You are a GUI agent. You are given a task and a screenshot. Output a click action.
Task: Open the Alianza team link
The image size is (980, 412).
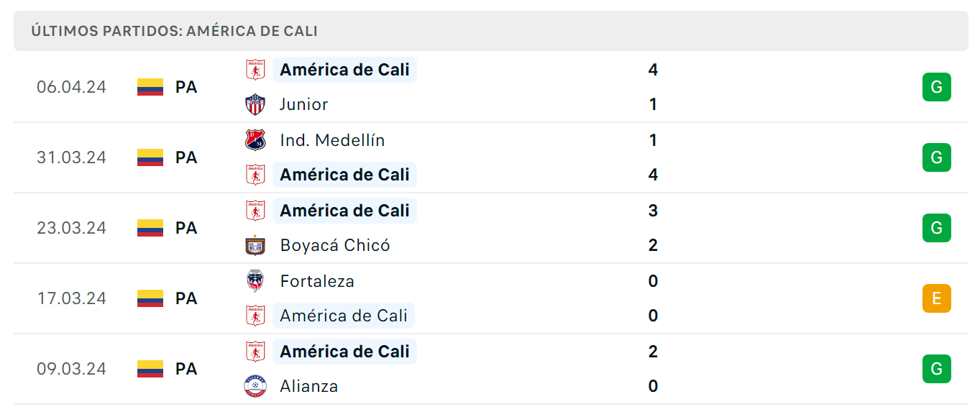tap(309, 386)
